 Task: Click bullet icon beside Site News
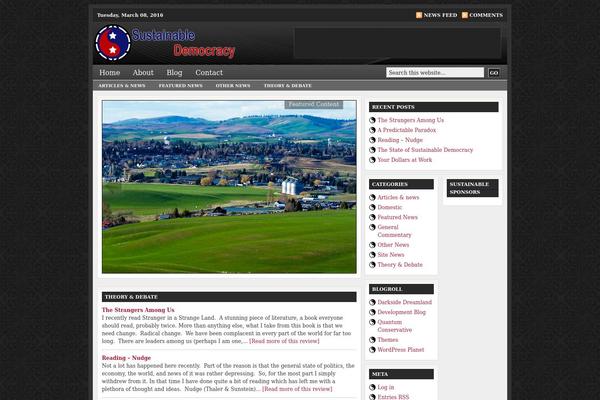pyautogui.click(x=372, y=255)
